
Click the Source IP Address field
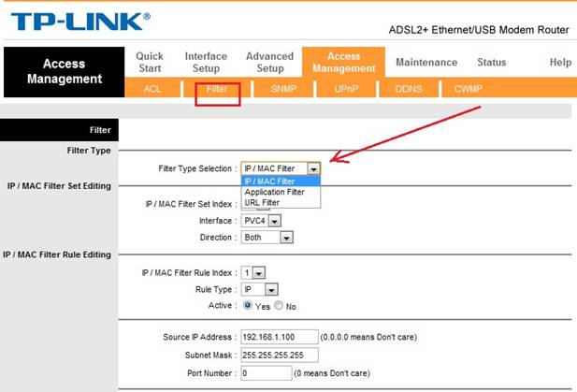pos(279,336)
